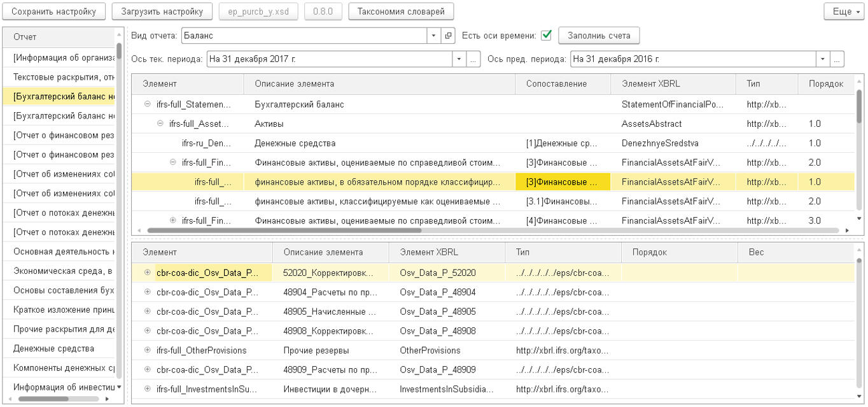Collapse the ifrs-full_Asset... Активы node
This screenshot has height=407, width=868.
(160, 124)
